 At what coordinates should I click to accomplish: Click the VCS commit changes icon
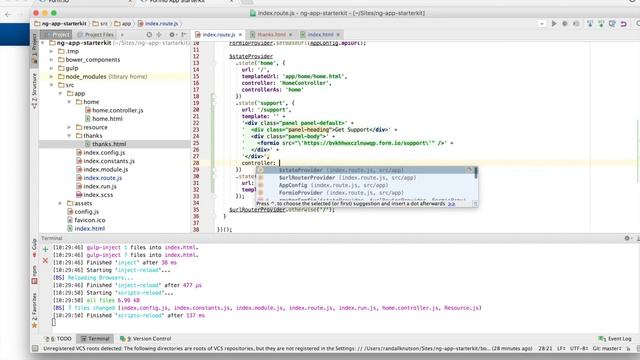[x=601, y=24]
